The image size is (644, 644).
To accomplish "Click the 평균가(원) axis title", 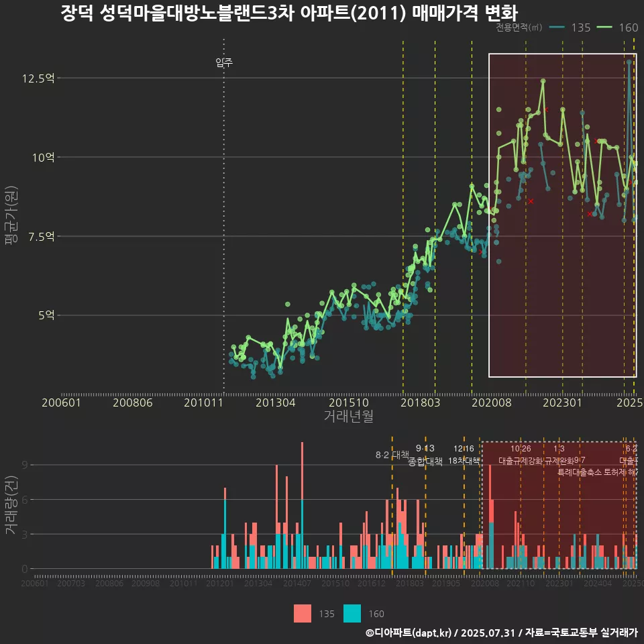I will click(x=11, y=215).
